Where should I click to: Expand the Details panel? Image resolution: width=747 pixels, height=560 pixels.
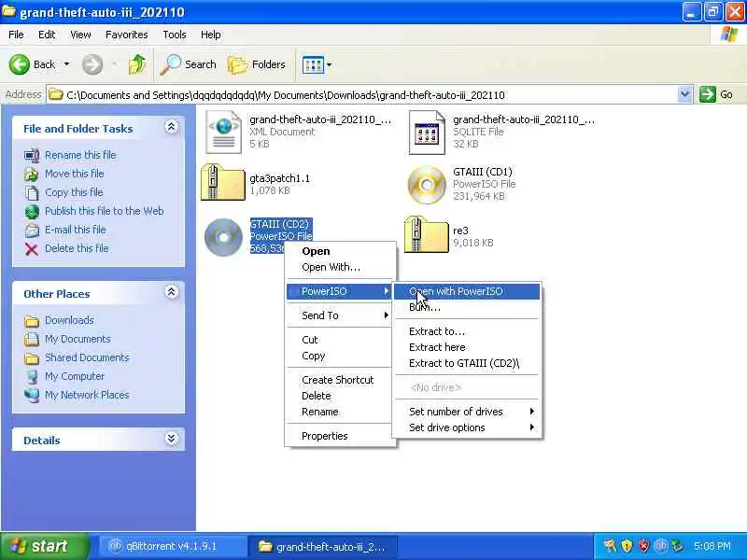coord(172,439)
